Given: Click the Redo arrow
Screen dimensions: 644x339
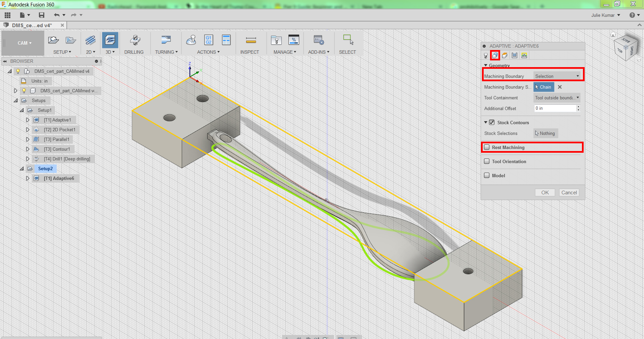Looking at the screenshot, I should [x=74, y=15].
